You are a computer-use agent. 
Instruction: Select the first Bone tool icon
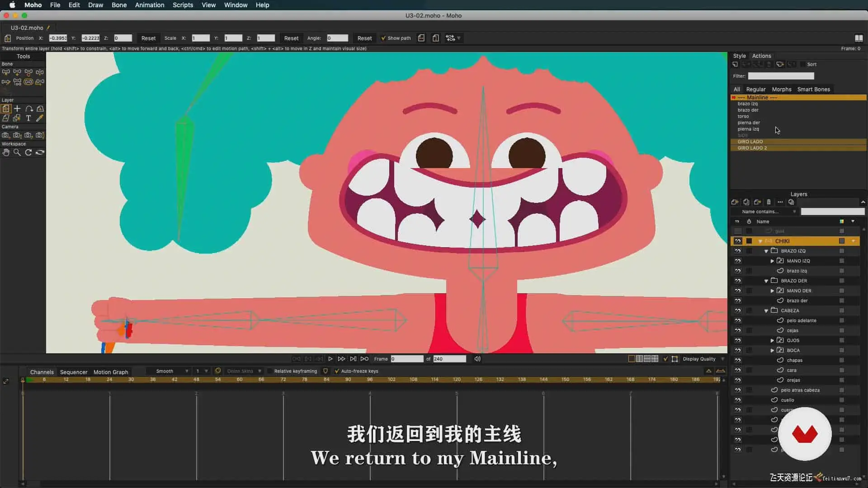coord(6,72)
